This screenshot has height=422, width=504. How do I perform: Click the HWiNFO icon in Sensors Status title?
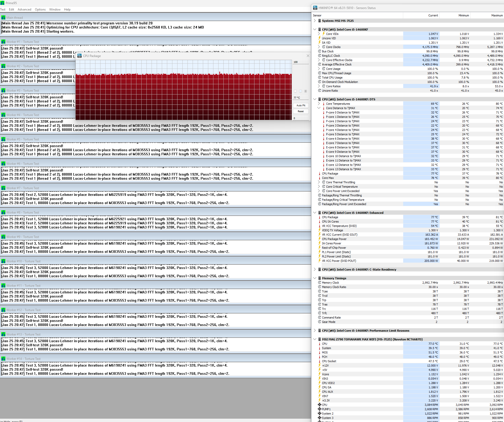click(315, 8)
